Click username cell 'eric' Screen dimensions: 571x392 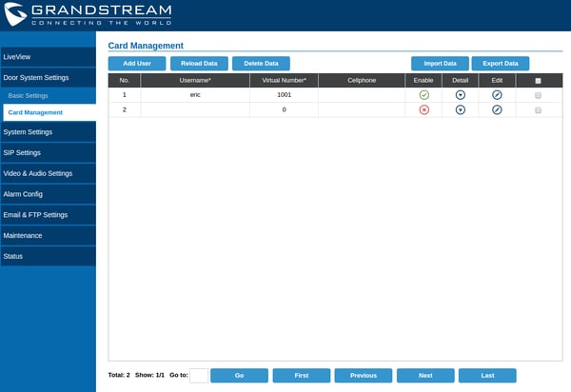click(195, 95)
